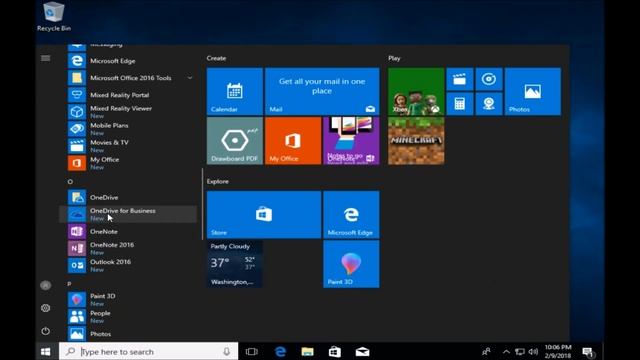Open the OneNote tile
This screenshot has width=640, height=360.
pyautogui.click(x=351, y=141)
